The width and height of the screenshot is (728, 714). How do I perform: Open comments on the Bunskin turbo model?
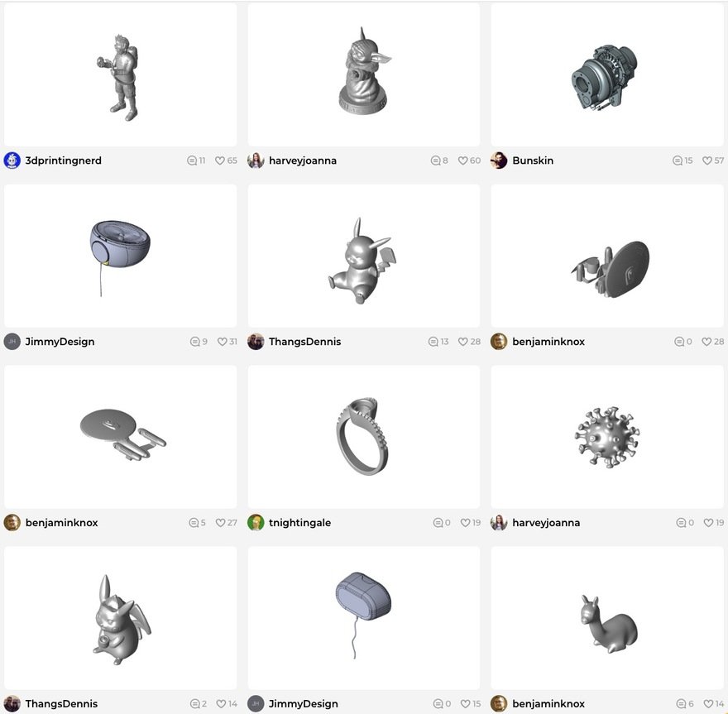[678, 161]
